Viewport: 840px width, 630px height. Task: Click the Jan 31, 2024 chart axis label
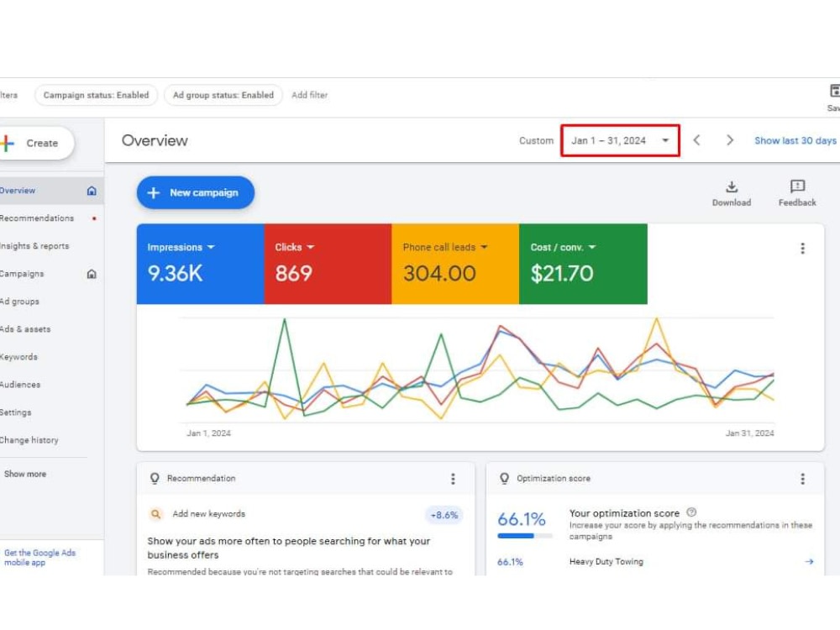click(x=749, y=433)
